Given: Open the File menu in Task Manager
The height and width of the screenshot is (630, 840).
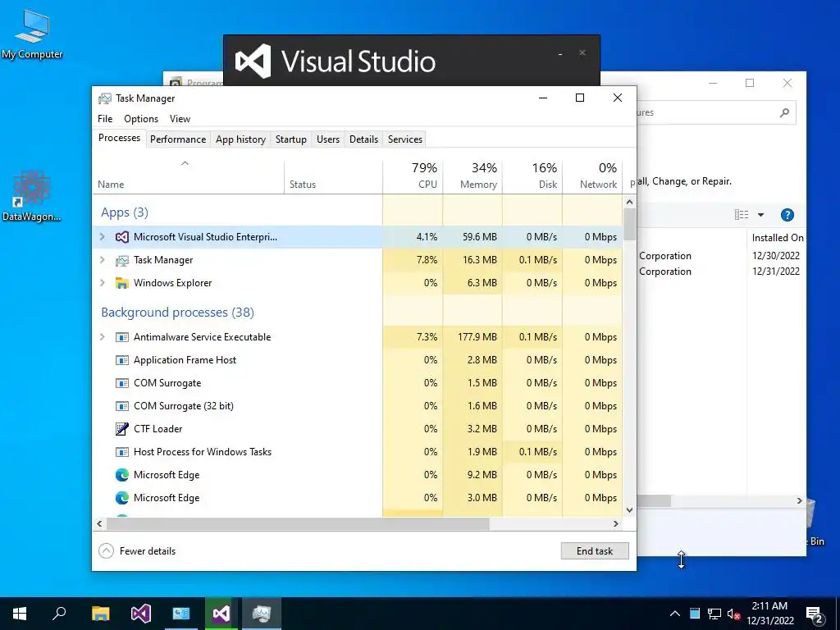Looking at the screenshot, I should pos(105,119).
